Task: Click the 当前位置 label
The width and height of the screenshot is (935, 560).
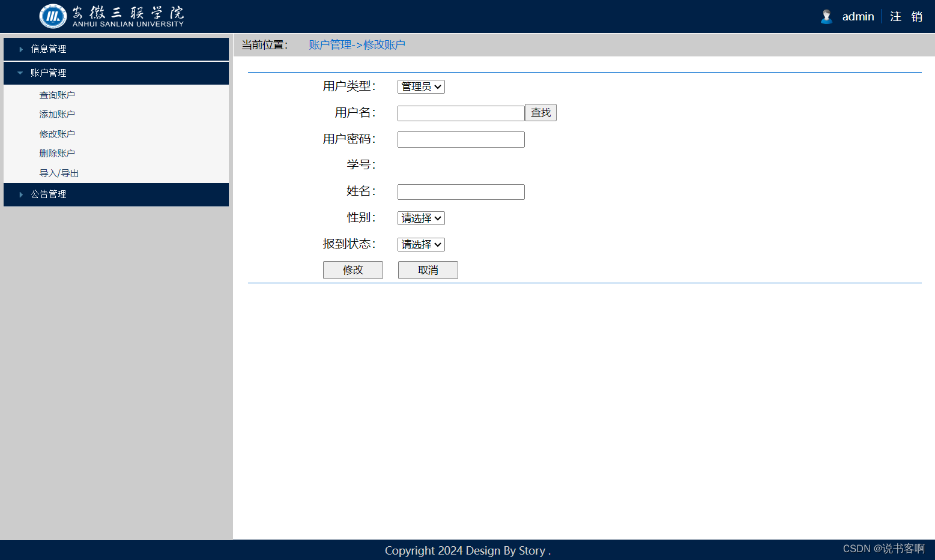Action: [x=265, y=45]
